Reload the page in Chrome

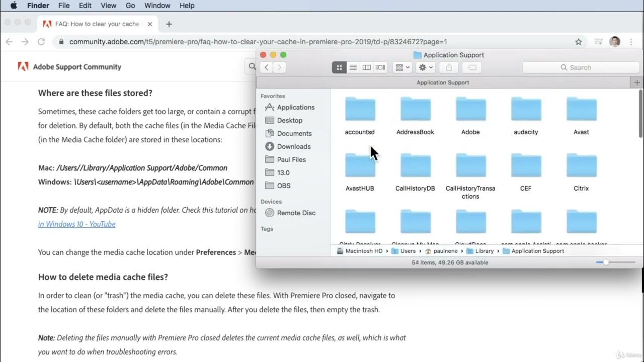pyautogui.click(x=41, y=42)
